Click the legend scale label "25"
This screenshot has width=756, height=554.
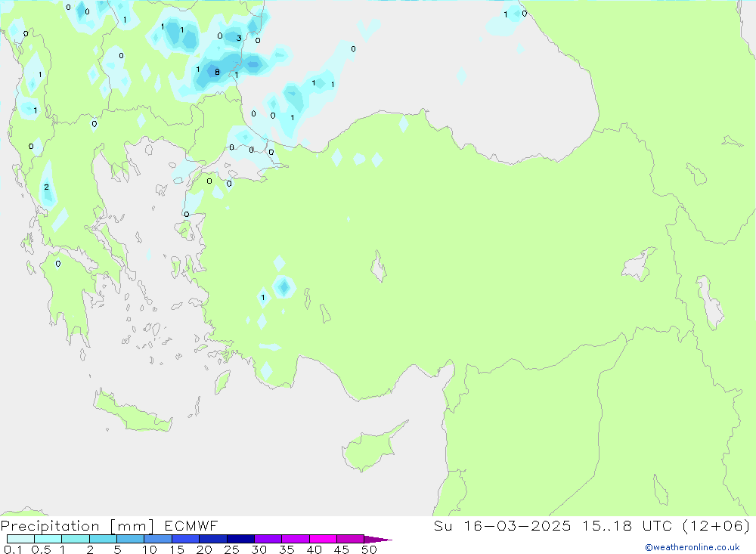pos(231,549)
